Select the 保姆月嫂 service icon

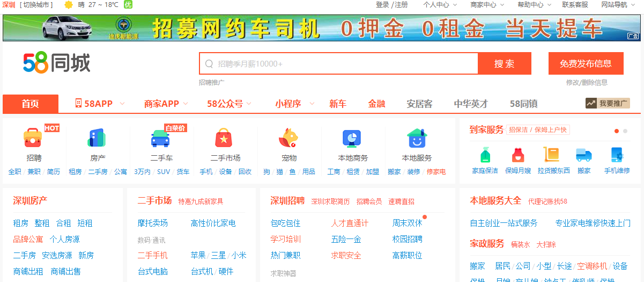pos(517,155)
